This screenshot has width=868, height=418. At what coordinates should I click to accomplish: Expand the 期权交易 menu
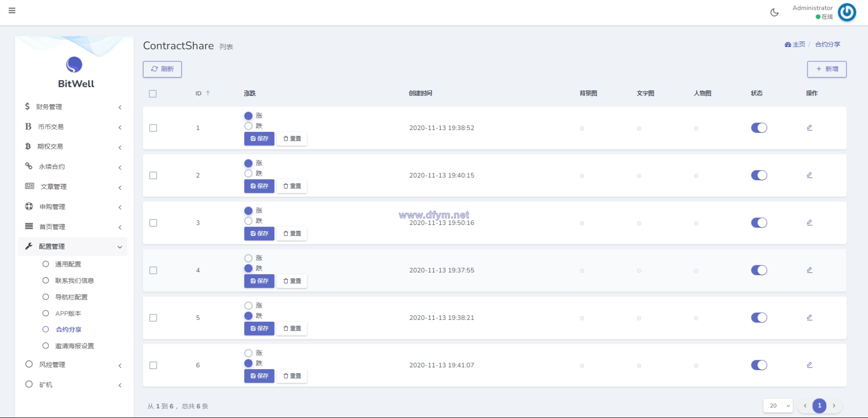(x=74, y=147)
